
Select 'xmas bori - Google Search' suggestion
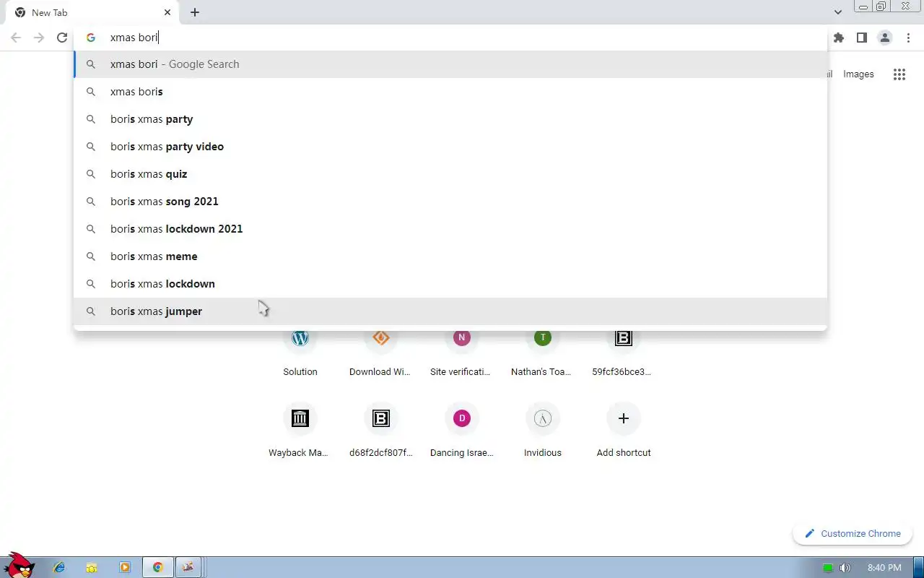tap(450, 64)
